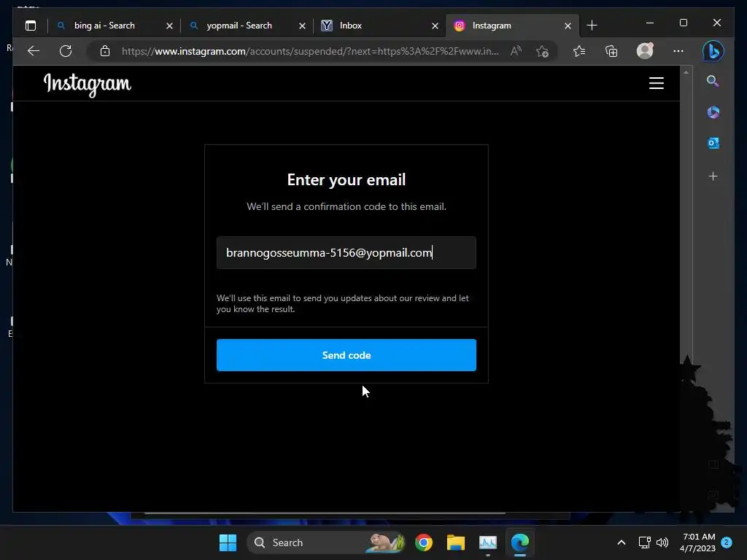Image resolution: width=747 pixels, height=560 pixels.
Task: Open notification badge showing 2
Action: coord(727,542)
